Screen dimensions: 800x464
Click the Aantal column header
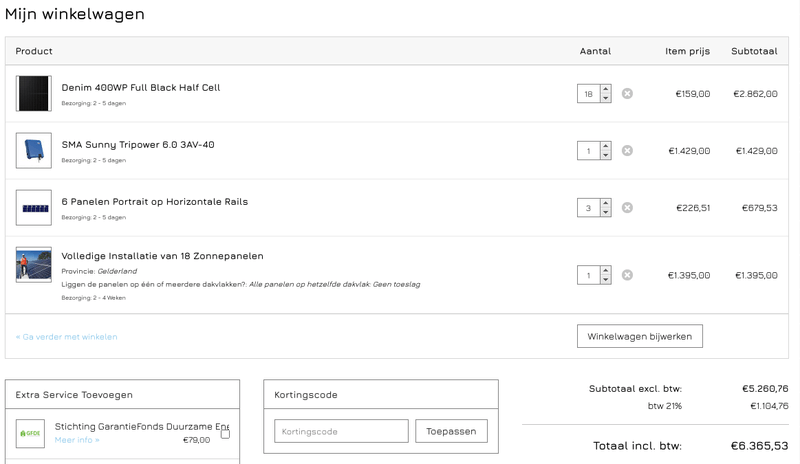[x=595, y=51]
